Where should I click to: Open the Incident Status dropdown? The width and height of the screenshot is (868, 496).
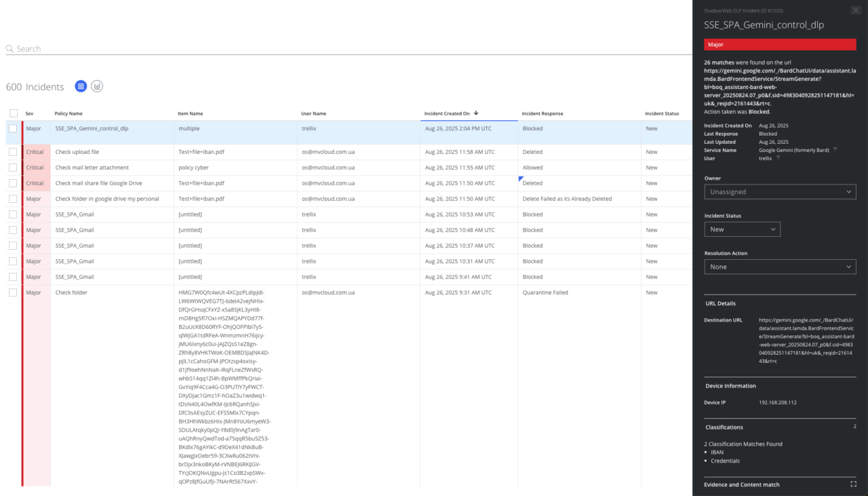pyautogui.click(x=742, y=229)
